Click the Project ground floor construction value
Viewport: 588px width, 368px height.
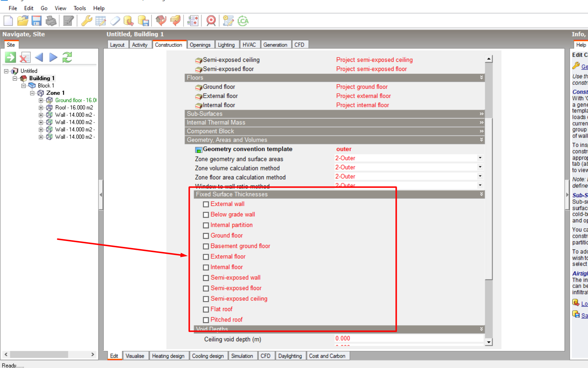point(362,87)
